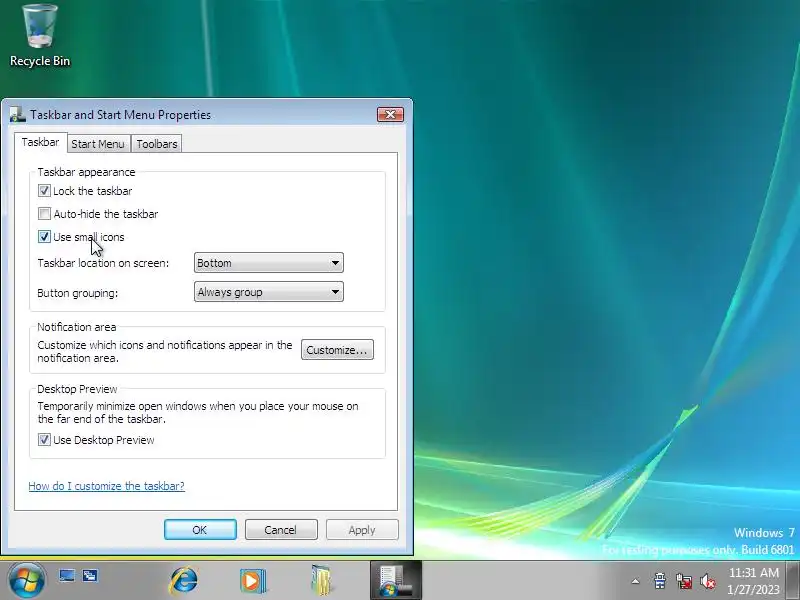The width and height of the screenshot is (800, 600).
Task: Select the Taskbar Properties taskbar button
Action: pyautogui.click(x=396, y=580)
